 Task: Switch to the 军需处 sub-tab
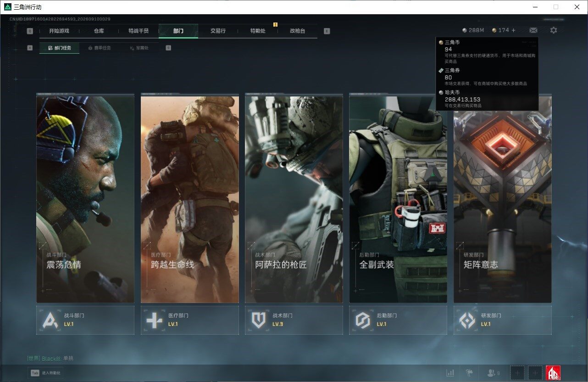click(x=139, y=48)
